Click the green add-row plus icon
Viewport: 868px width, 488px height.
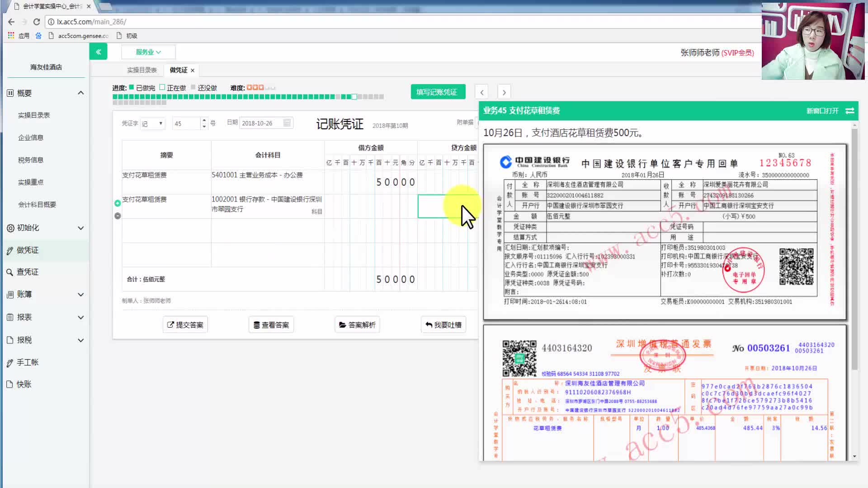pyautogui.click(x=118, y=203)
